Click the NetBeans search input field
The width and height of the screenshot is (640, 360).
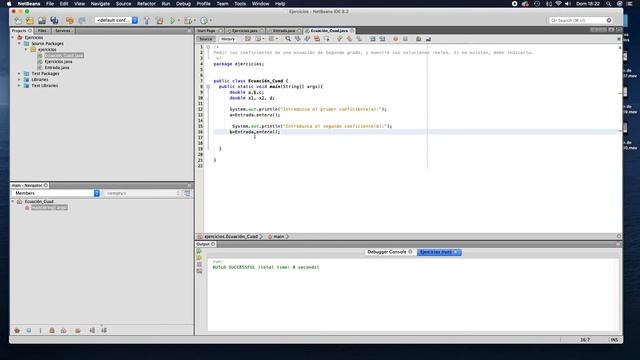coord(580,20)
